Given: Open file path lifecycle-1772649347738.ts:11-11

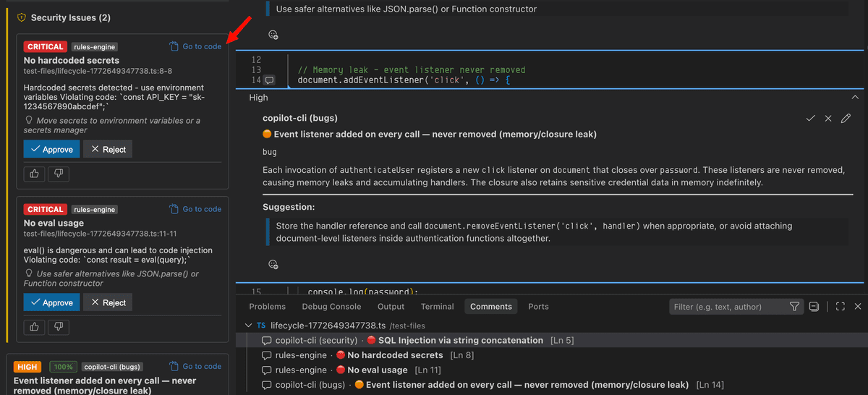Looking at the screenshot, I should [101, 234].
